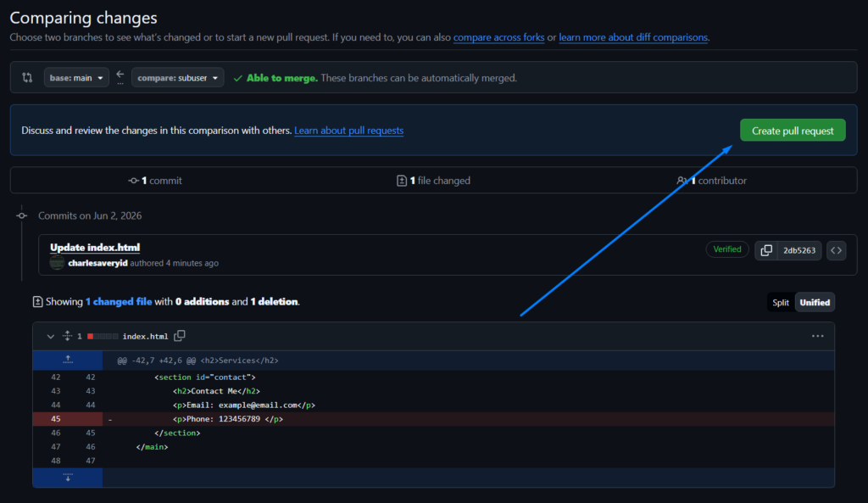Click the charlesaveryid author name

click(x=98, y=263)
